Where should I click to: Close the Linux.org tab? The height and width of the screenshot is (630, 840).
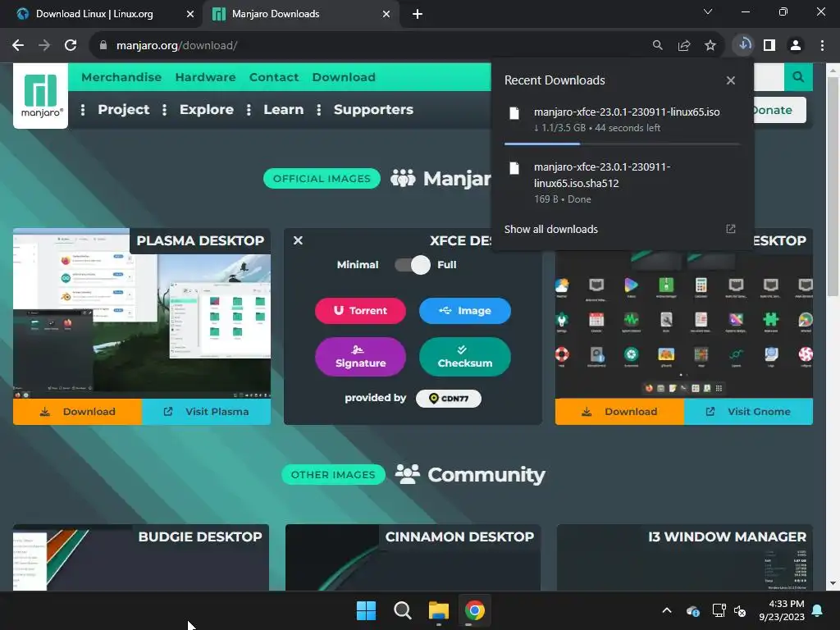189,15
